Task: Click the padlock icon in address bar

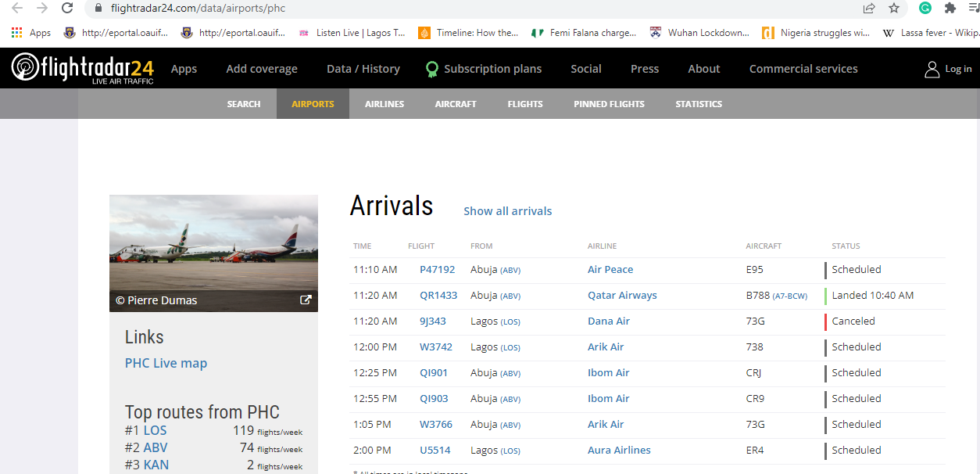Action: [98, 9]
